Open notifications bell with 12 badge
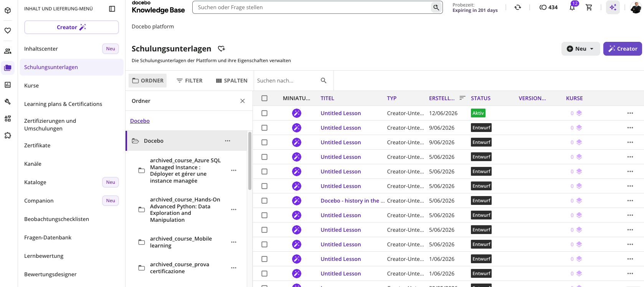The width and height of the screenshot is (644, 287). click(x=572, y=7)
